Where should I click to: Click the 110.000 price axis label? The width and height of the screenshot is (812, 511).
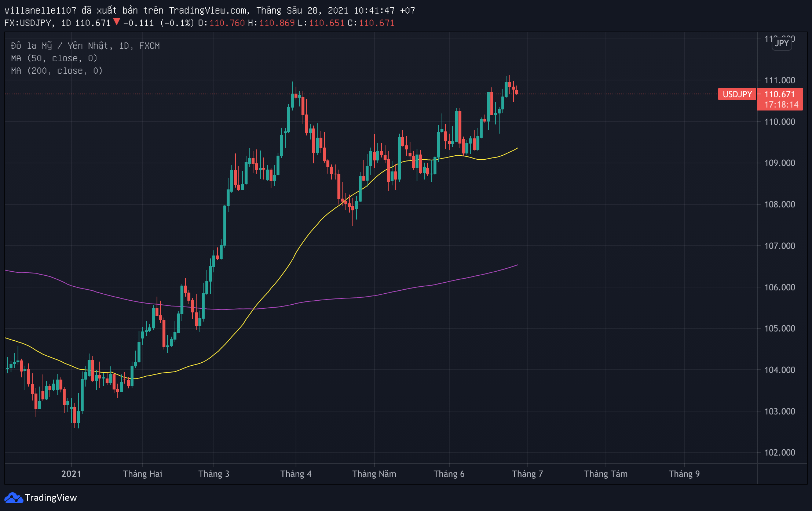[x=780, y=122]
